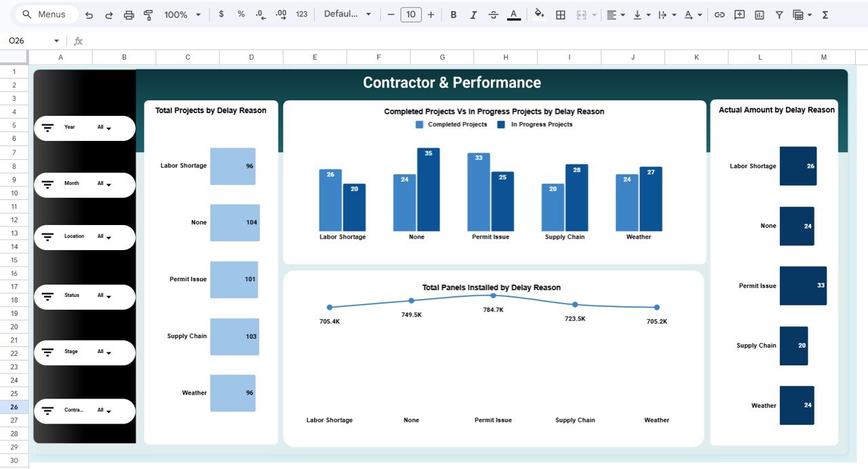This screenshot has height=469, width=868.
Task: Toggle italic formatting
Action: point(473,14)
